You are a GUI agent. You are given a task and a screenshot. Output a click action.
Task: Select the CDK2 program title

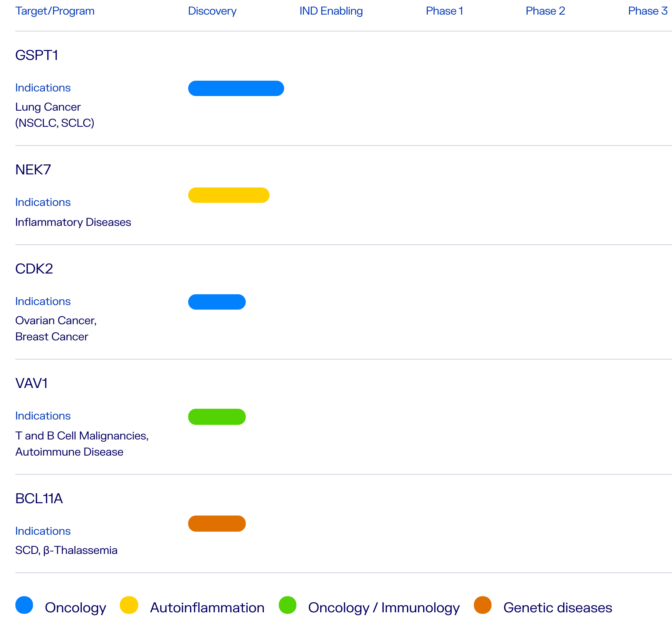click(34, 269)
